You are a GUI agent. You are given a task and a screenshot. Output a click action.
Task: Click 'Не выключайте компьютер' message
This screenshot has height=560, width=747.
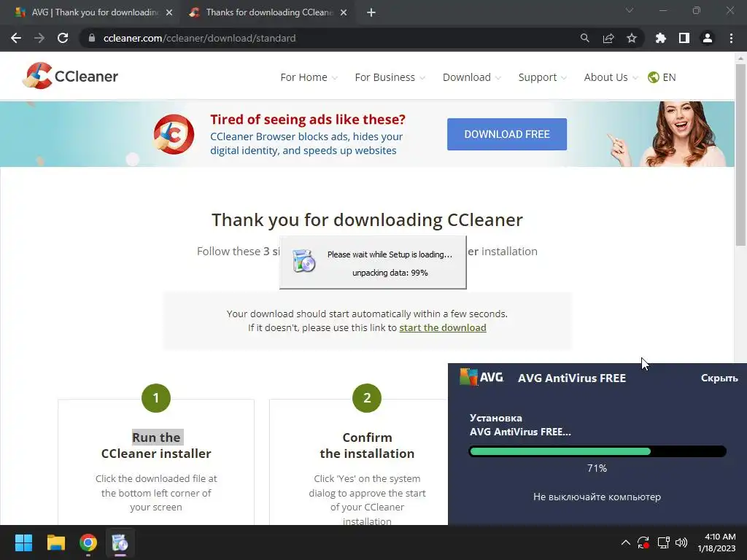click(597, 497)
